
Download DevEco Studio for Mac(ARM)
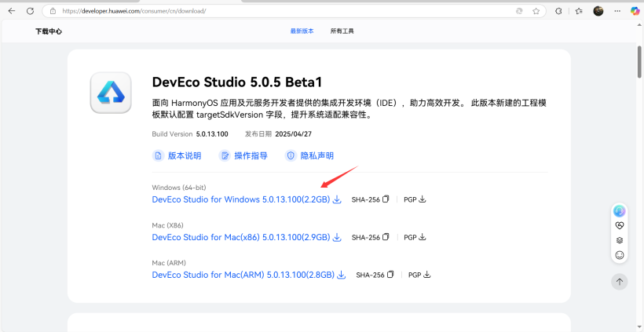click(x=243, y=275)
